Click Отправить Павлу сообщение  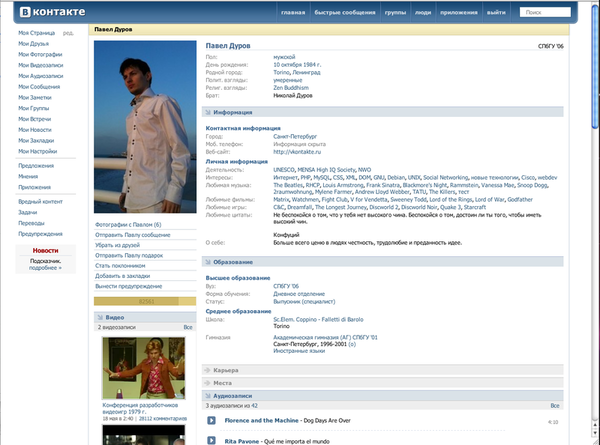click(x=132, y=235)
